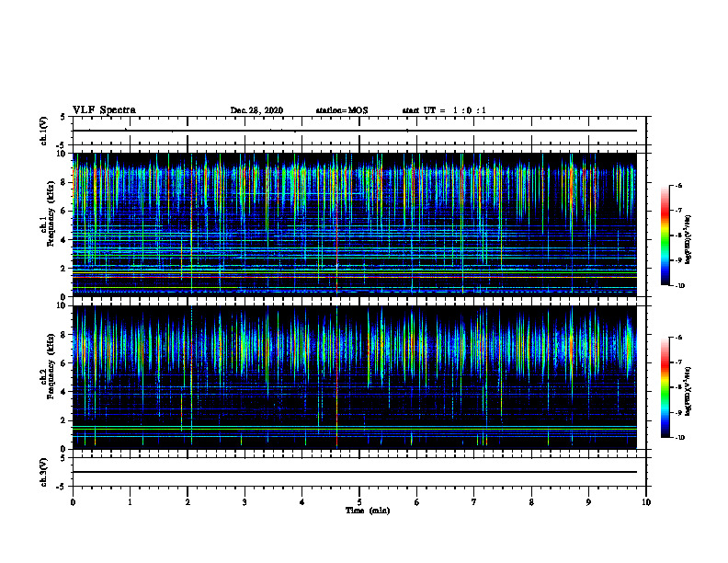728x563 pixels.
Task: Click the time axis tick label "9"
Action: [588, 502]
